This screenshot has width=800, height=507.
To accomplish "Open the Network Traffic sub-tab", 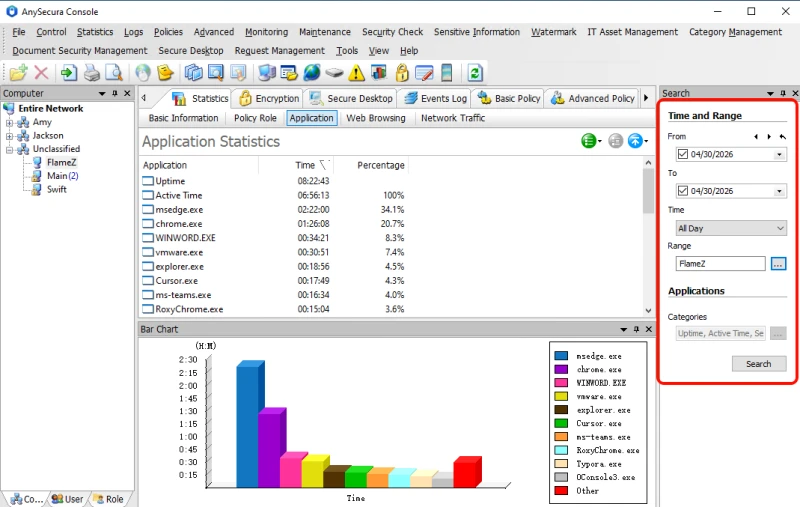I will coord(453,118).
